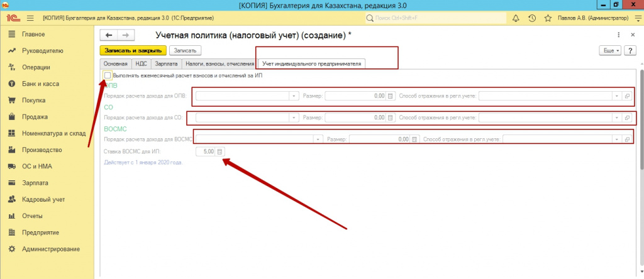This screenshot has height=279, width=644.
Task: Click the back arrow navigation button
Action: (x=109, y=35)
